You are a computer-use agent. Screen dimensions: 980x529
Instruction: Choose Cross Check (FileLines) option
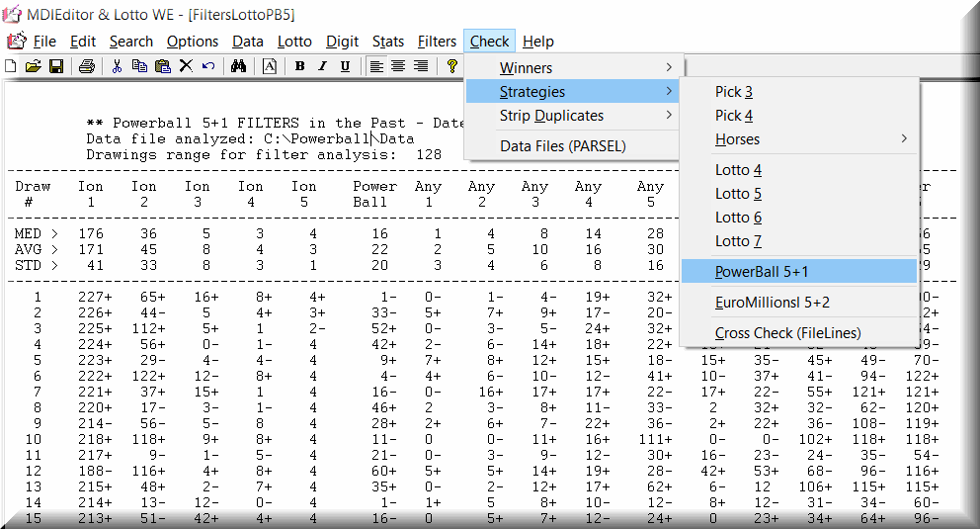(x=799, y=332)
